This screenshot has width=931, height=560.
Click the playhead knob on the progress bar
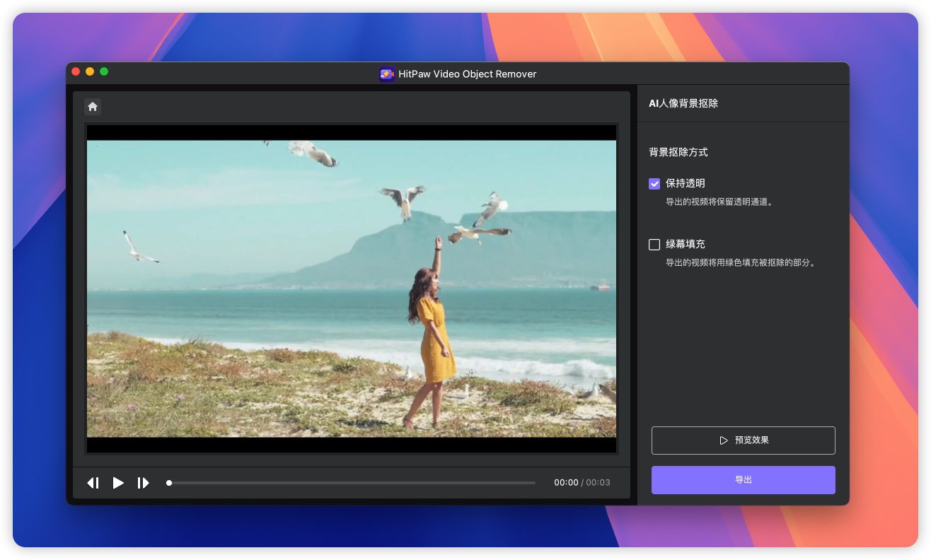[x=169, y=483]
